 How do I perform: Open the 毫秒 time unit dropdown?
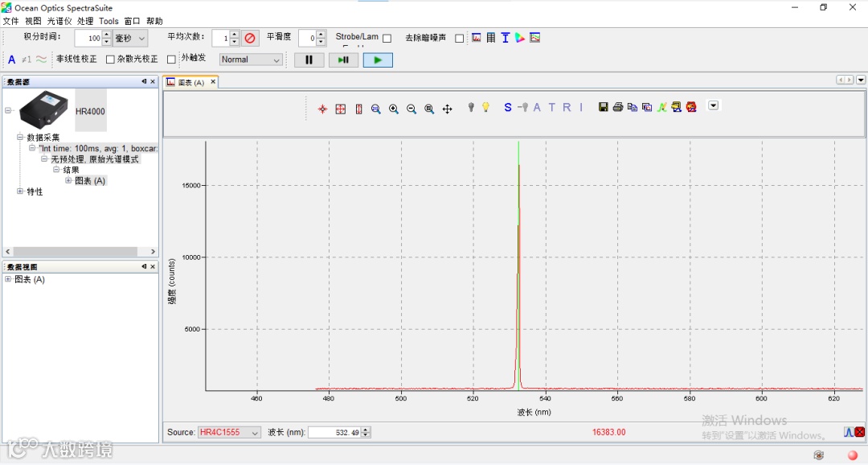[131, 39]
